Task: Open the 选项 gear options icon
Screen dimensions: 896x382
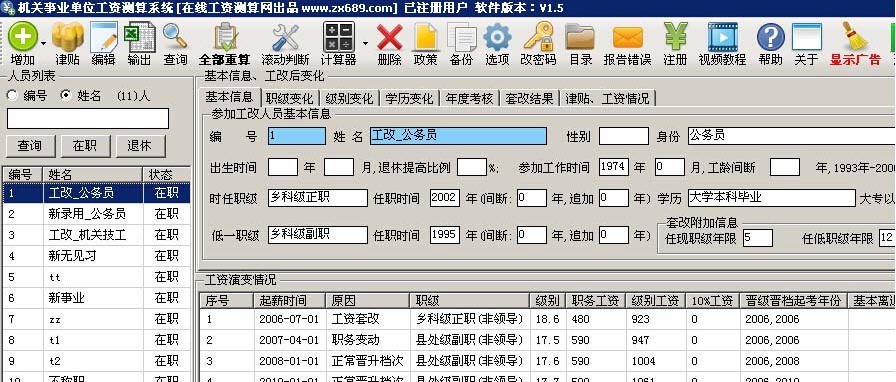Action: click(x=497, y=37)
